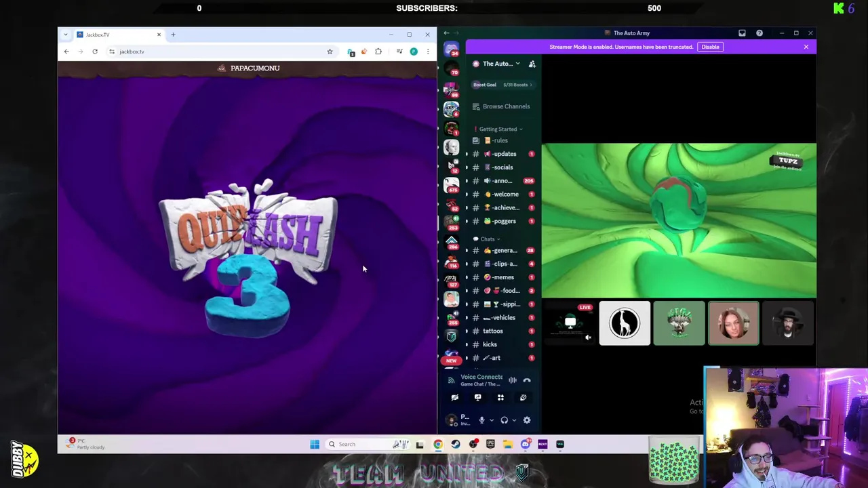Select the woman's avatar participant tile

pyautogui.click(x=734, y=324)
